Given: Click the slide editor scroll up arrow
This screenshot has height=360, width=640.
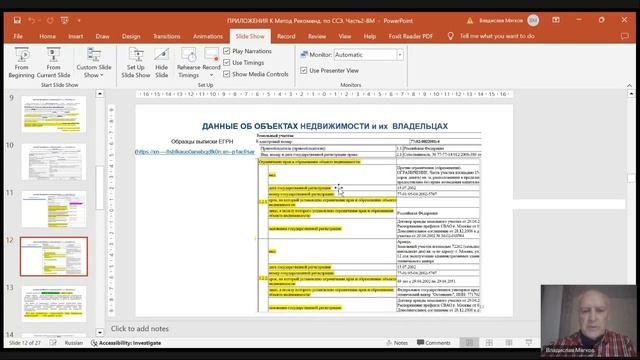Looking at the screenshot, I should coord(631,94).
